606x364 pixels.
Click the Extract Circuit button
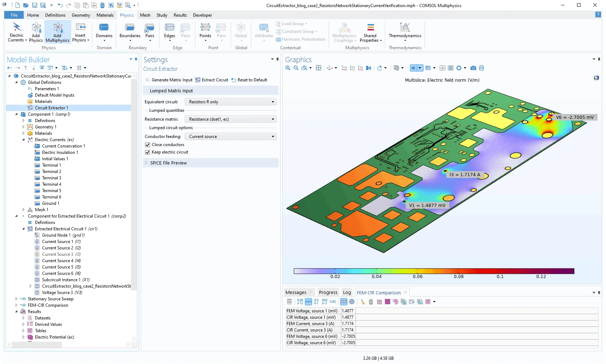(212, 80)
